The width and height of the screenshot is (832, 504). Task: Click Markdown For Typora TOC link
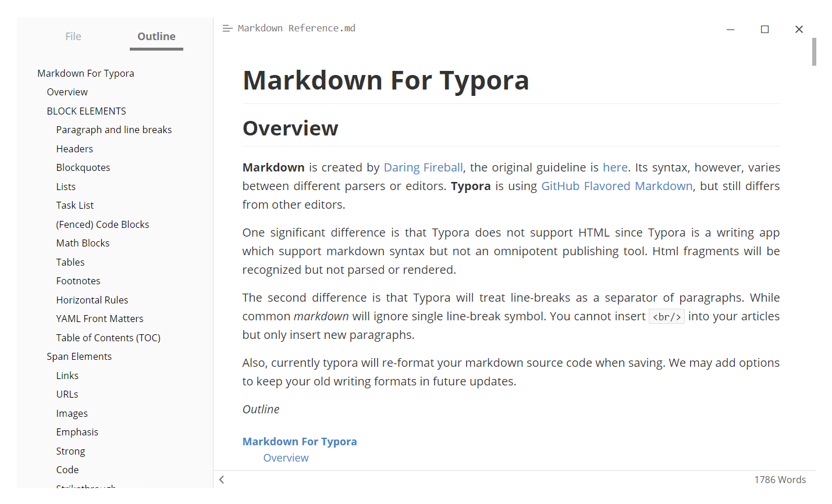pos(300,441)
